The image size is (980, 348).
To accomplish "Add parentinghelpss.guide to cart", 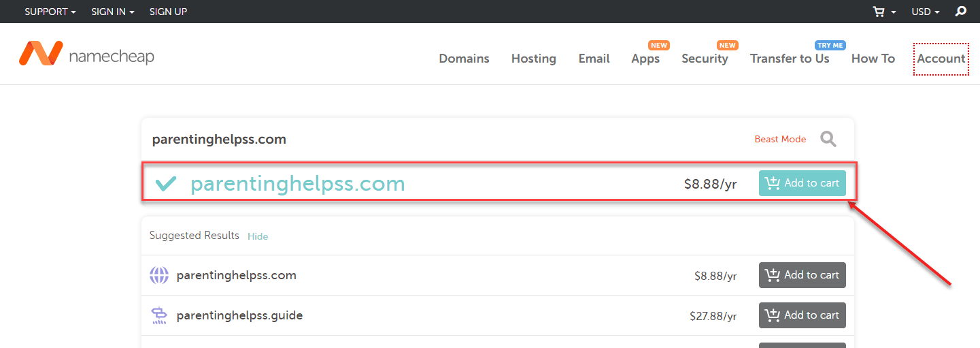I will click(x=802, y=315).
